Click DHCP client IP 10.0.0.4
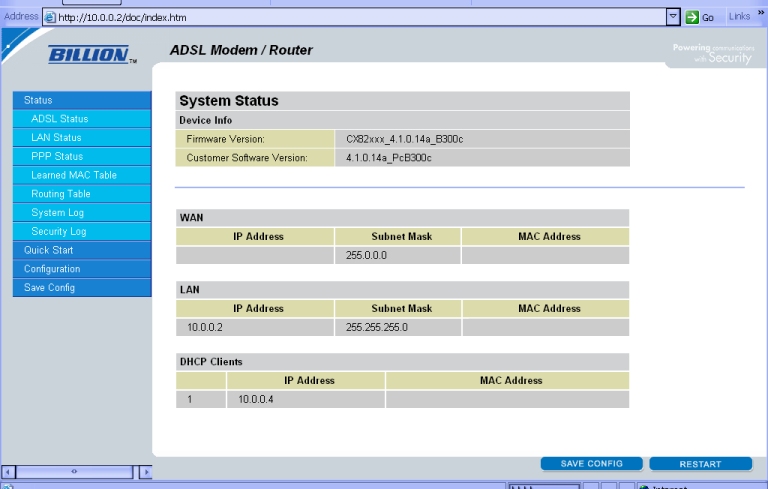Image resolution: width=768 pixels, height=489 pixels. (x=256, y=399)
